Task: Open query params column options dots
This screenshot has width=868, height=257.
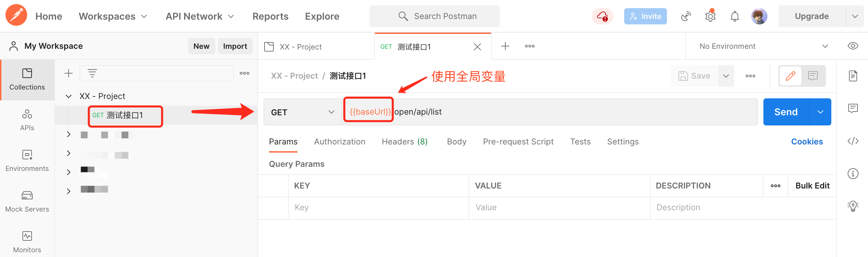Action: [x=775, y=186]
